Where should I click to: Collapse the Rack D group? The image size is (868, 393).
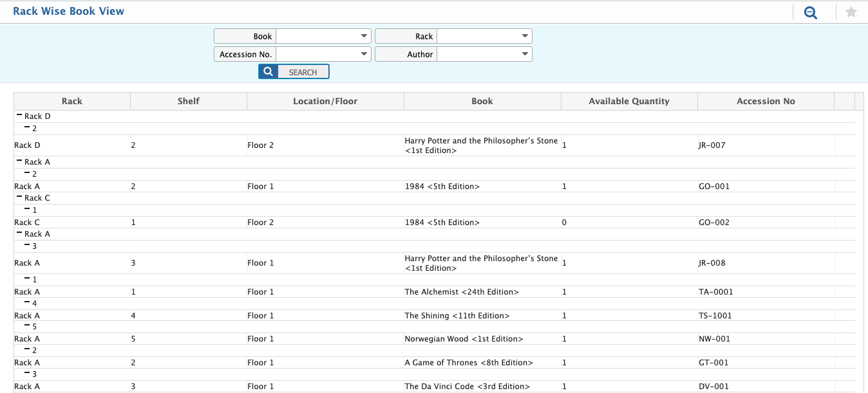coord(19,116)
